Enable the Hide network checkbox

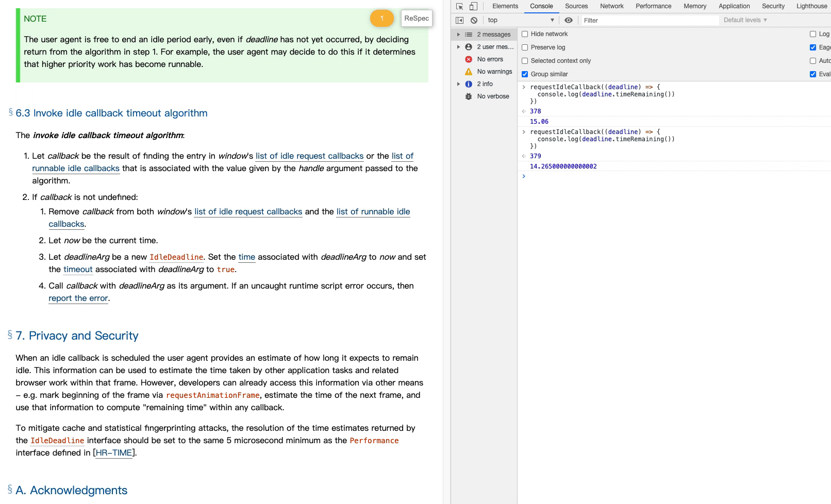click(525, 34)
